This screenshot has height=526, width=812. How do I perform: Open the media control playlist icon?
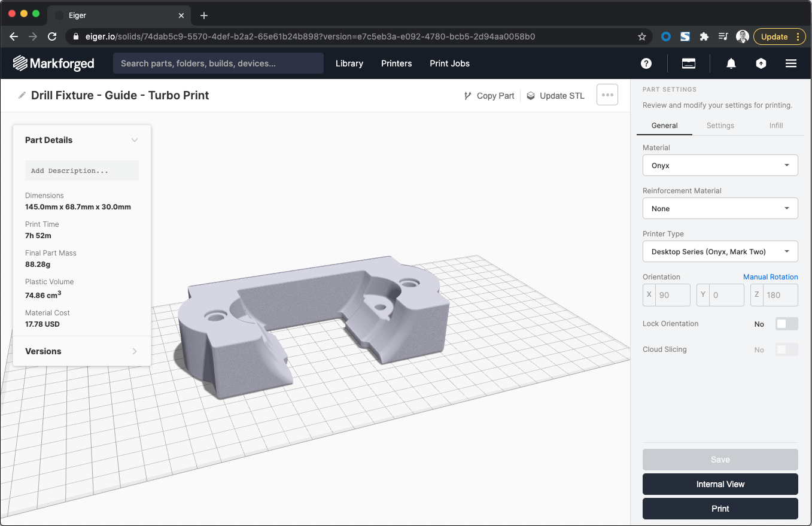[x=723, y=37]
